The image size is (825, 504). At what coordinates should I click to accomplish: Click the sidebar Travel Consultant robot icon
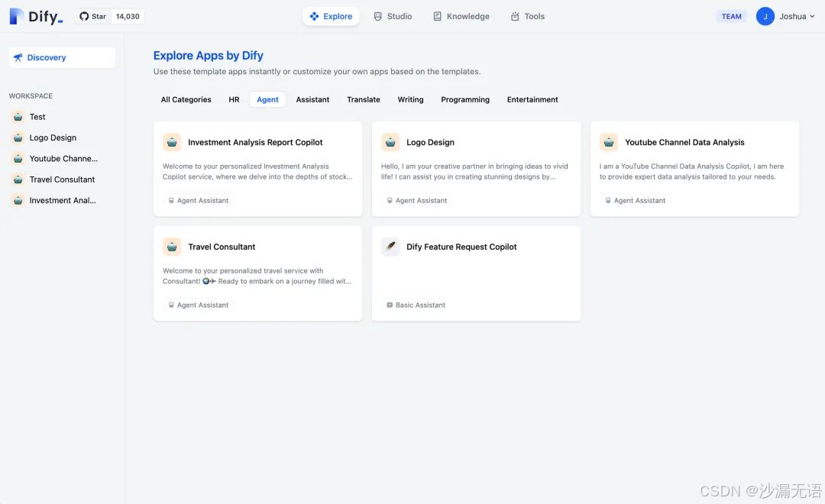click(x=18, y=179)
